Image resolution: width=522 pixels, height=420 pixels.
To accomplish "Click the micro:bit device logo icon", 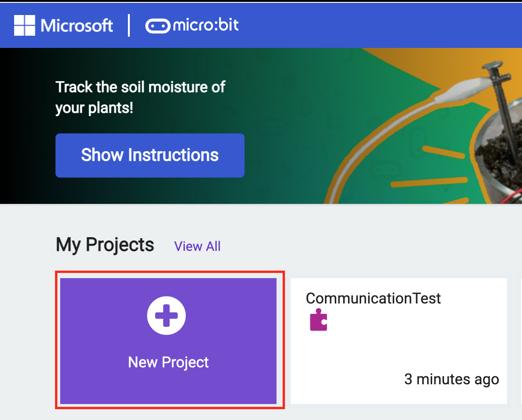I will tap(158, 26).
